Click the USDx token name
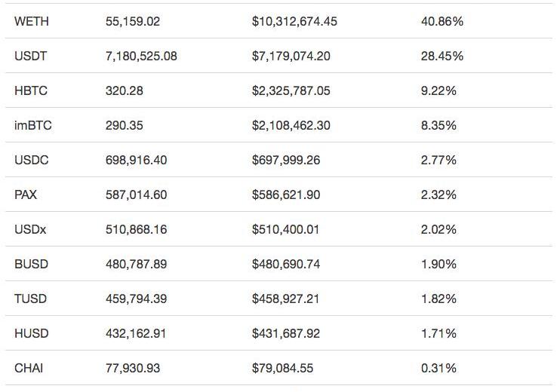The height and width of the screenshot is (392, 560). [x=30, y=230]
